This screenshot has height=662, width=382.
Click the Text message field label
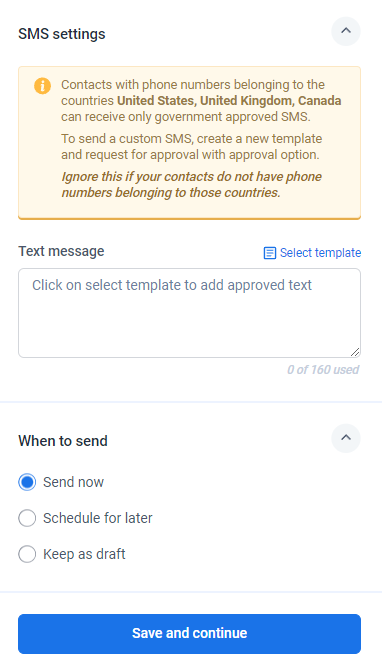click(61, 251)
